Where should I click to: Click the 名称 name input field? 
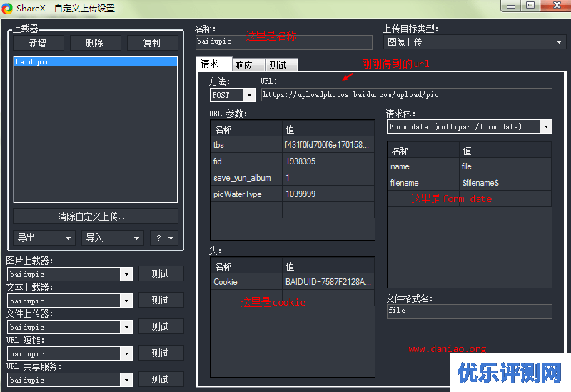click(284, 42)
